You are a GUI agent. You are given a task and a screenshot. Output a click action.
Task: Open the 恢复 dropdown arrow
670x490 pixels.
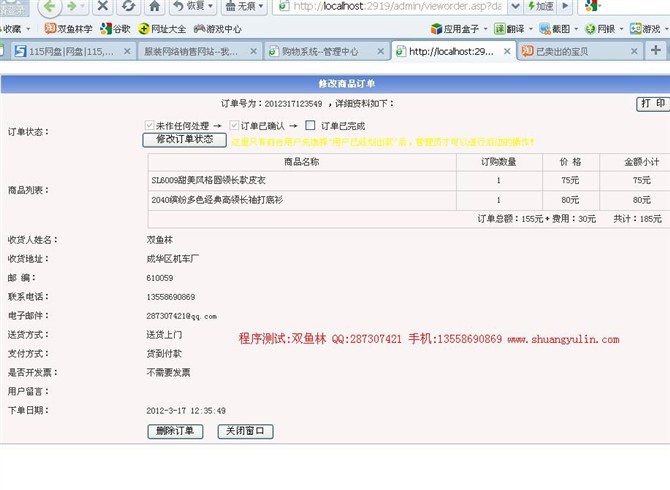[211, 6]
